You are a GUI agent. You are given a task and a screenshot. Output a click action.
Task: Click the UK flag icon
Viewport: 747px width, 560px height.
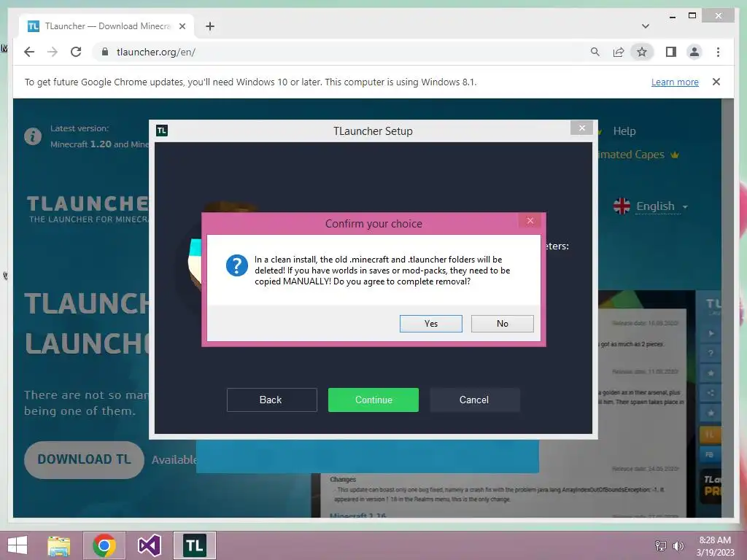(622, 206)
